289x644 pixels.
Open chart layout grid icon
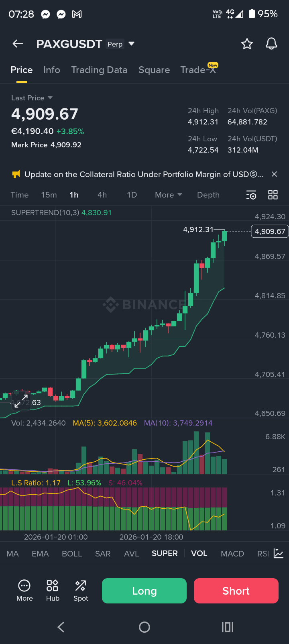click(273, 195)
